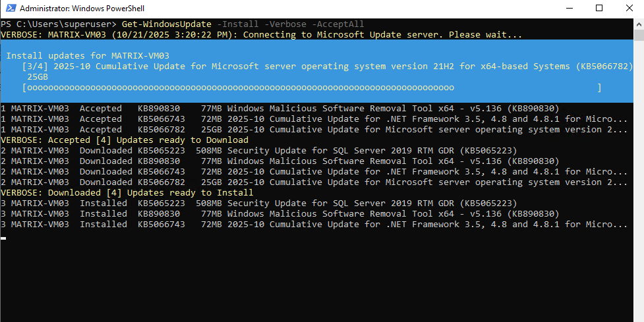Maximize the PowerShell window
This screenshot has height=322, width=644.
599,9
